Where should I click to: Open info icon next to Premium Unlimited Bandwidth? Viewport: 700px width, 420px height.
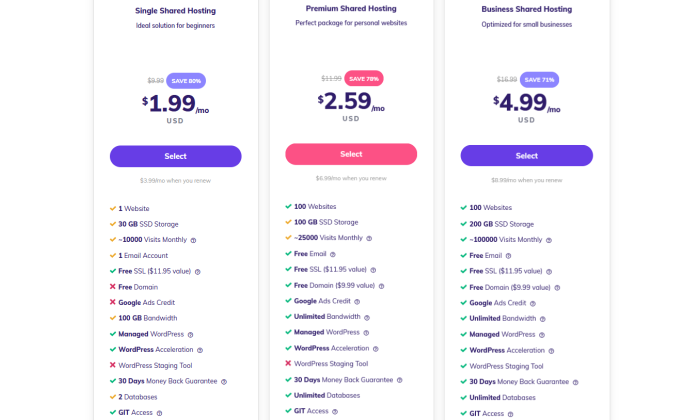[x=367, y=317]
